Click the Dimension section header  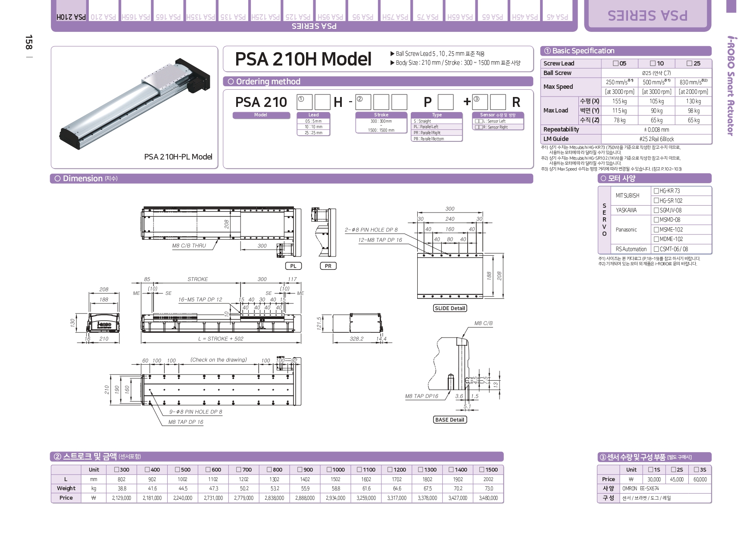[292, 178]
